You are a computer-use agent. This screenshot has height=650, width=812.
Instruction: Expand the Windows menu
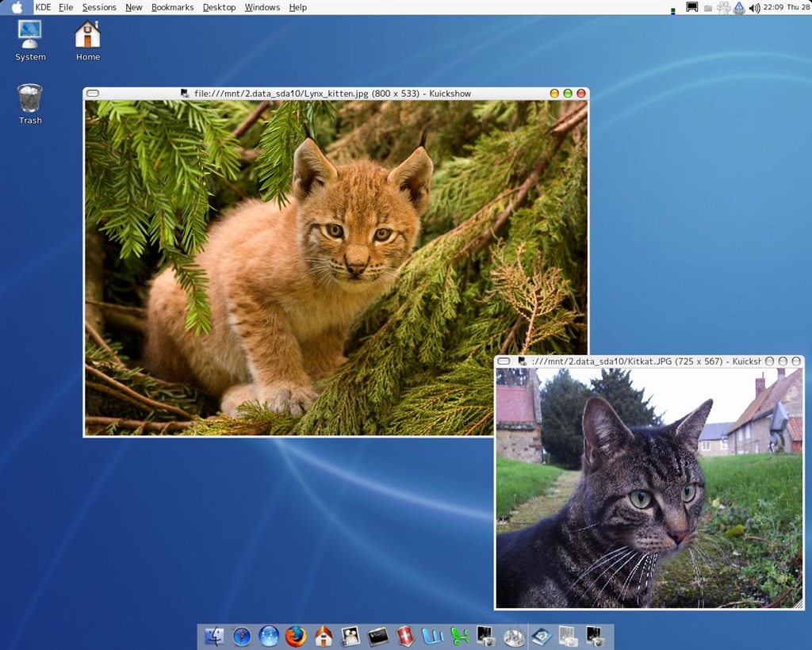(x=262, y=7)
